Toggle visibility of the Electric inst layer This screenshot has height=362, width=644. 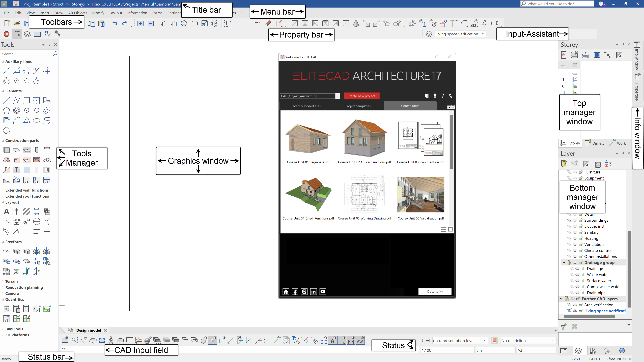575,227
